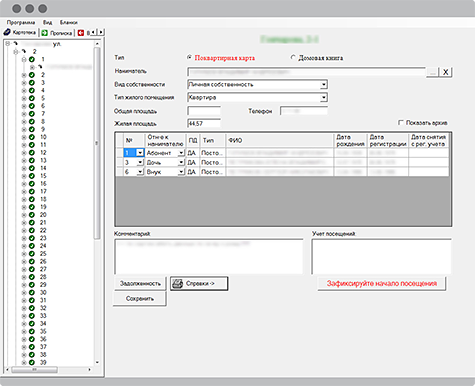Click the Сохранить button

pos(140,298)
